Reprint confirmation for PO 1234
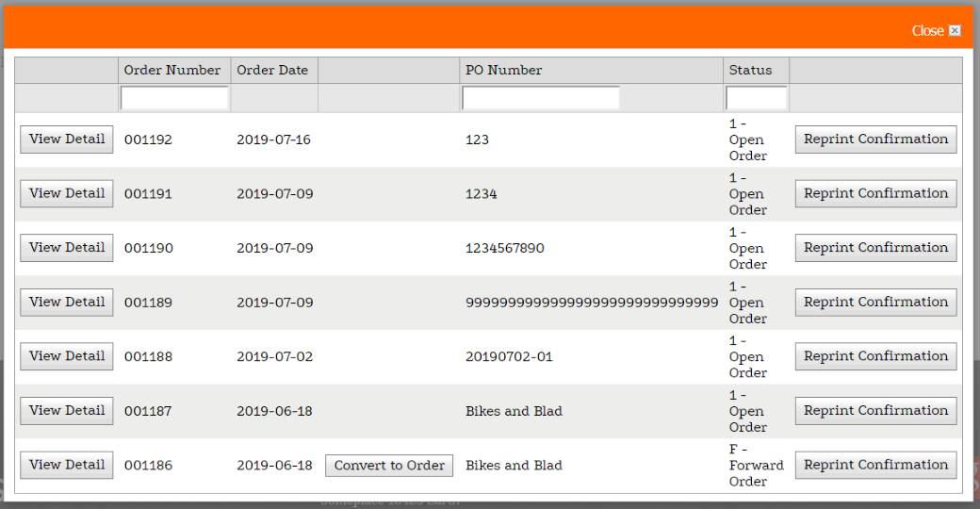980x509 pixels. [x=875, y=193]
